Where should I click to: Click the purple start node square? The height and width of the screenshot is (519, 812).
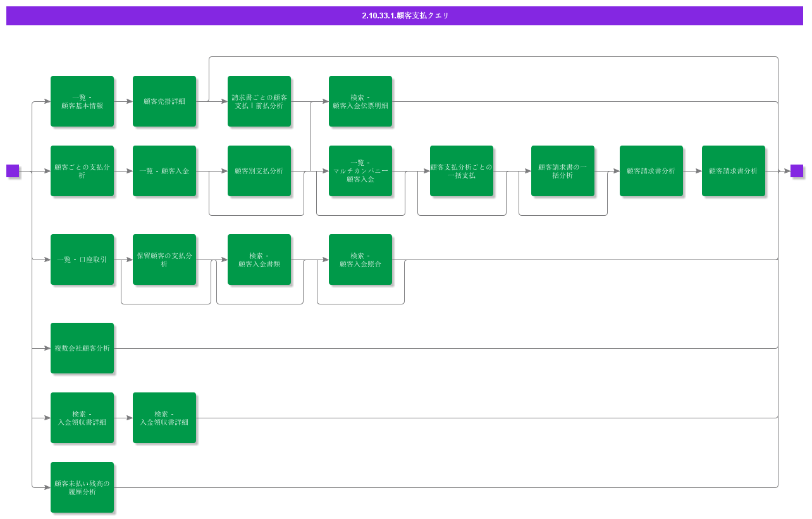tap(13, 171)
